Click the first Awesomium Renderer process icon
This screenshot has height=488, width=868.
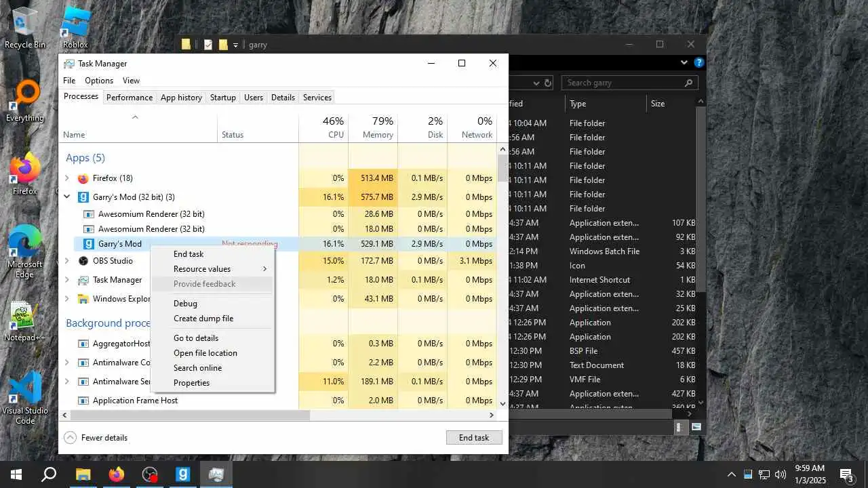tap(88, 214)
